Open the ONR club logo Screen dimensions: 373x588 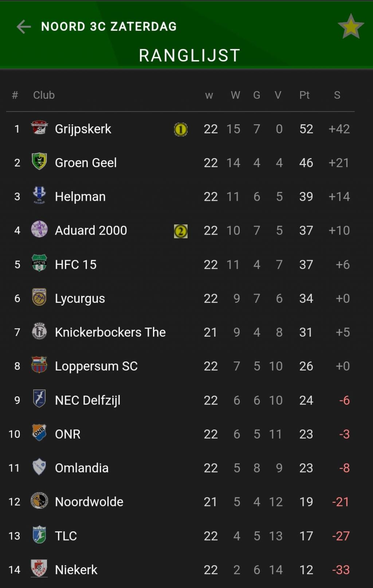pos(39,433)
